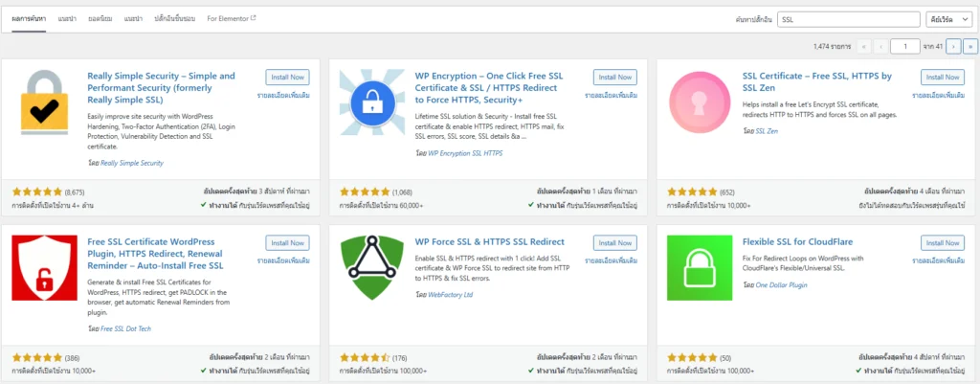This screenshot has height=384, width=980.
Task: Open more details for Free SSL Certificate plugin
Action: point(283,260)
